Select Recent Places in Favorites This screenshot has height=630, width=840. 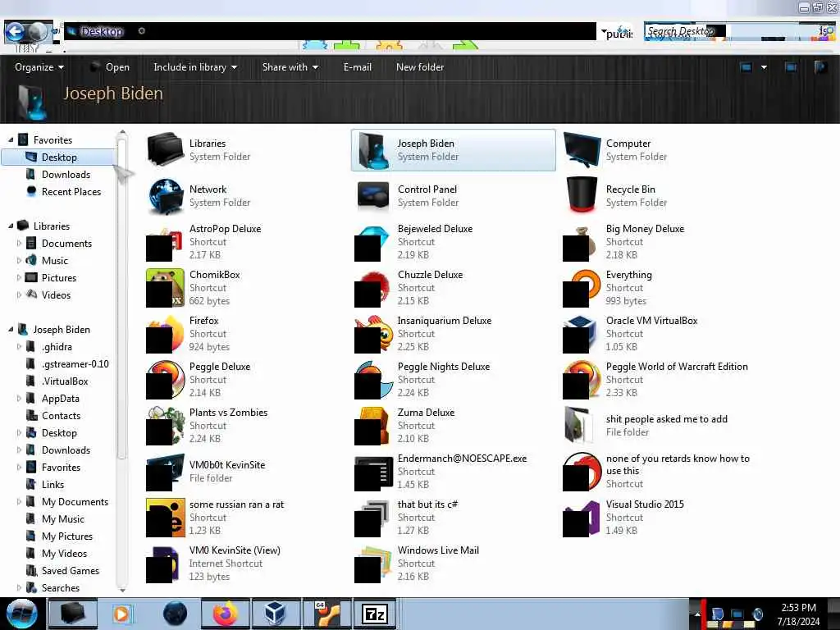(x=71, y=192)
